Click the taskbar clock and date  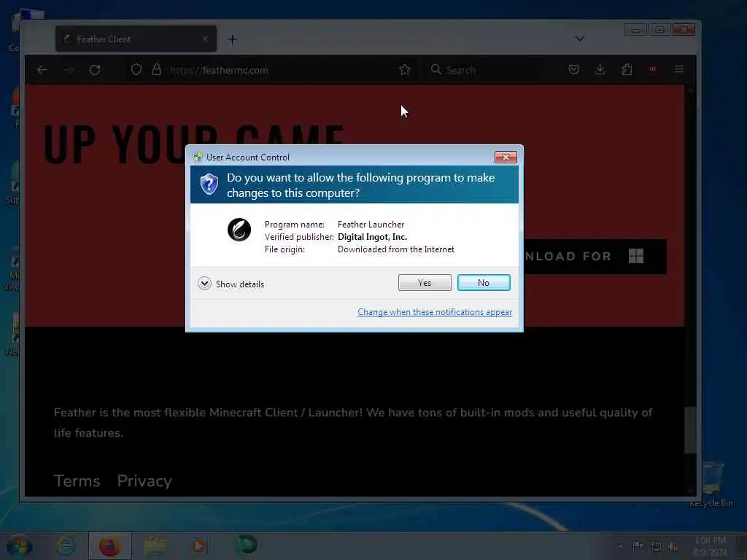click(711, 545)
